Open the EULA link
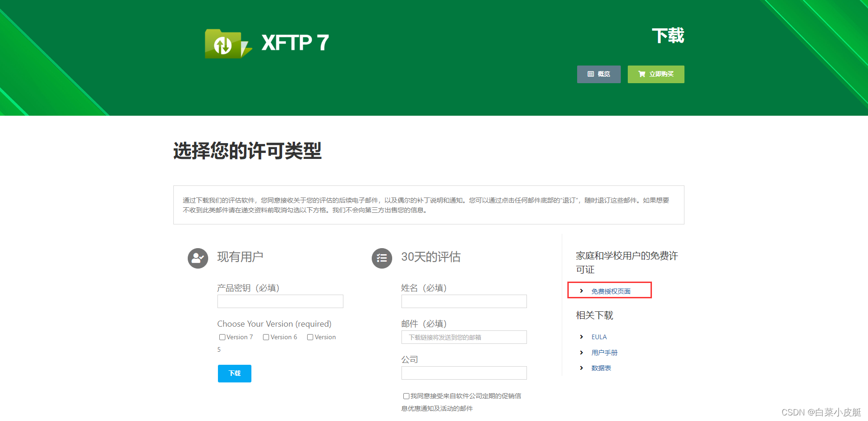 coord(599,336)
